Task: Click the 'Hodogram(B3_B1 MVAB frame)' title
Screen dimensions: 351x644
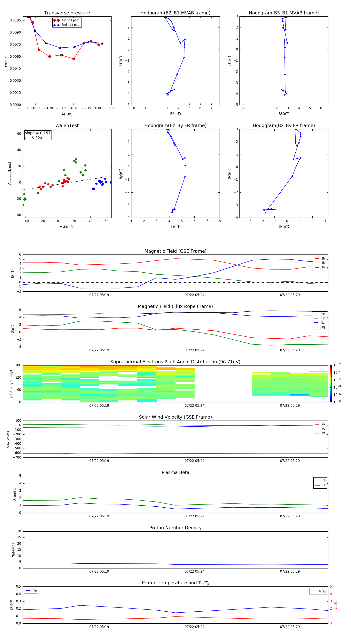Action: click(x=284, y=13)
